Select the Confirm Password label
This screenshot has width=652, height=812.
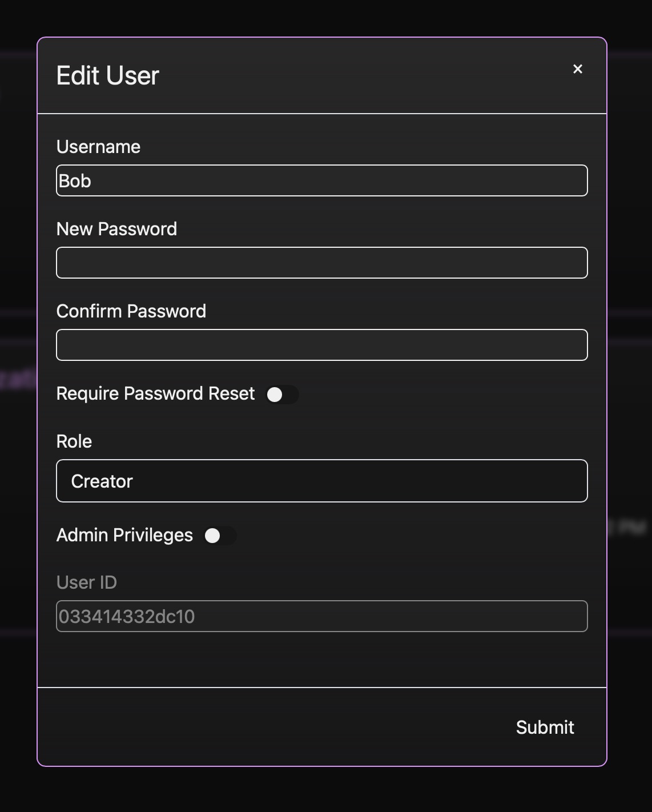click(x=131, y=311)
